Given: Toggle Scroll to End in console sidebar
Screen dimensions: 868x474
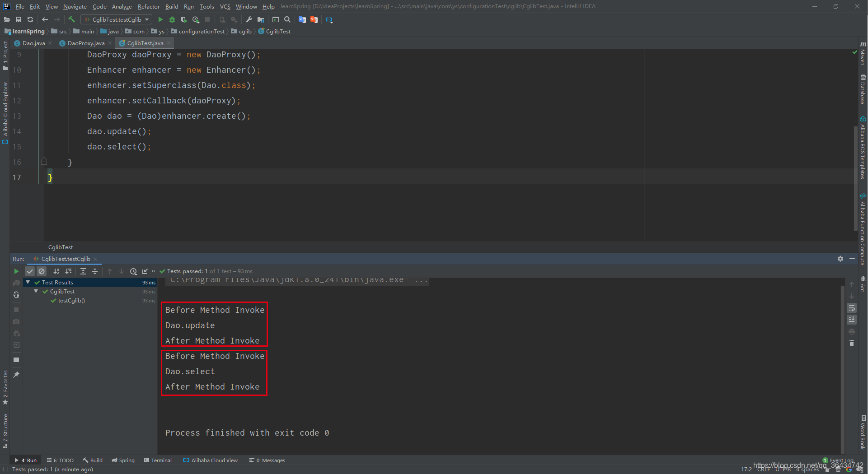Looking at the screenshot, I should (x=852, y=320).
